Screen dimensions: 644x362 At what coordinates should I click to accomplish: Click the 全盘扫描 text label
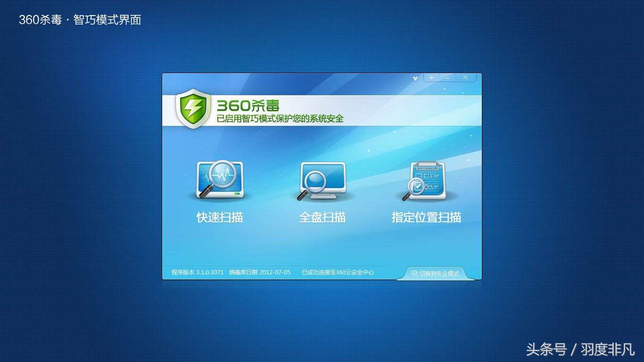(322, 217)
